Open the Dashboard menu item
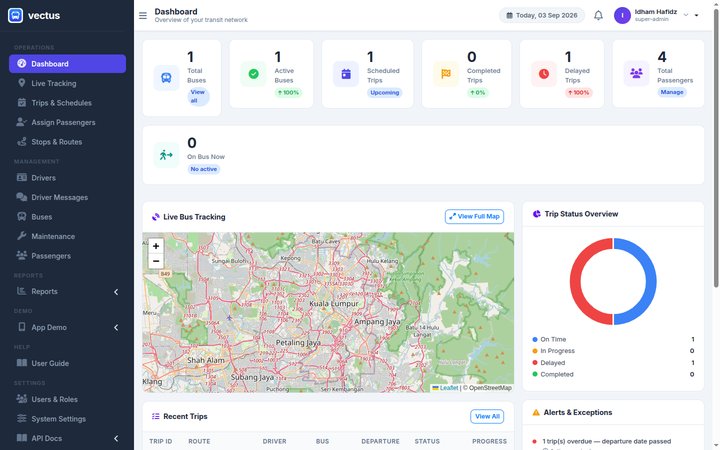Screen dimensions: 720x450 click(x=68, y=64)
